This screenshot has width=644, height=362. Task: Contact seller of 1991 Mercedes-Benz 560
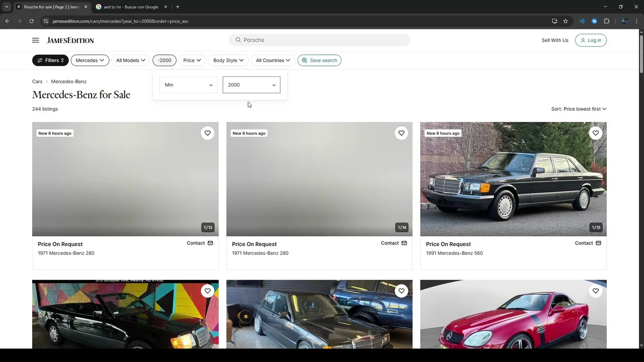(588, 243)
